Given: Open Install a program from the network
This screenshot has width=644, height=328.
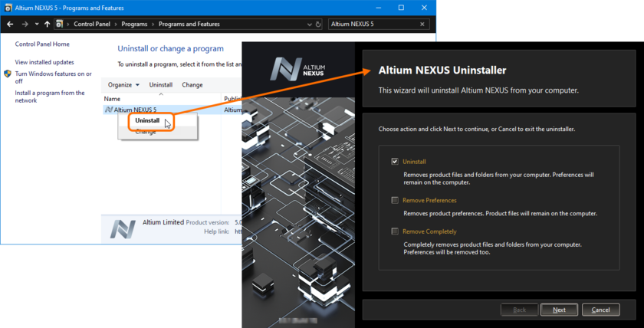Looking at the screenshot, I should pyautogui.click(x=50, y=97).
